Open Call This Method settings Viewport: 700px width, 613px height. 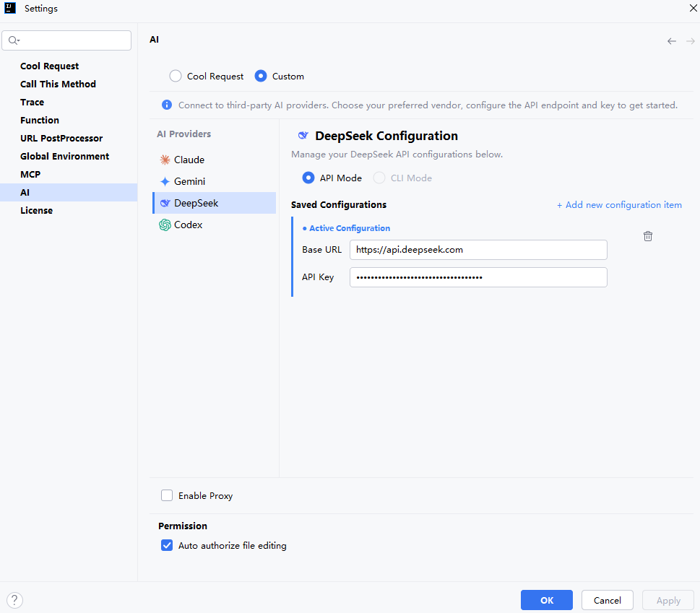pos(69,84)
